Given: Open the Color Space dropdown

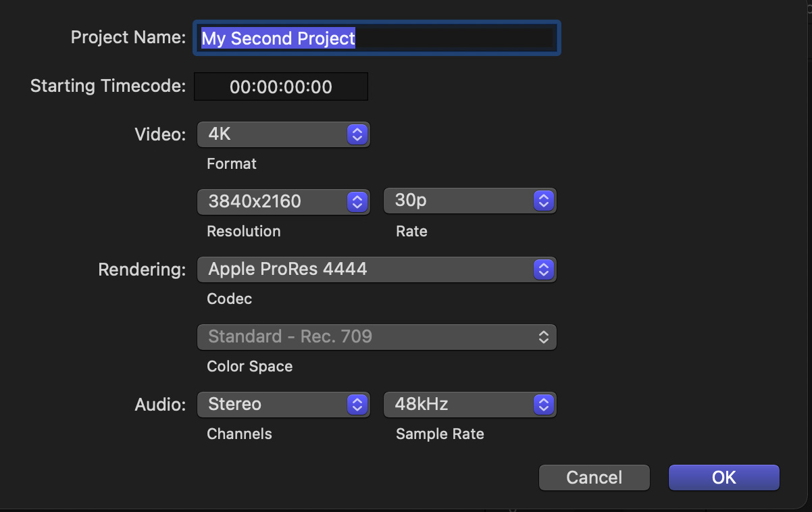Looking at the screenshot, I should tap(377, 336).
